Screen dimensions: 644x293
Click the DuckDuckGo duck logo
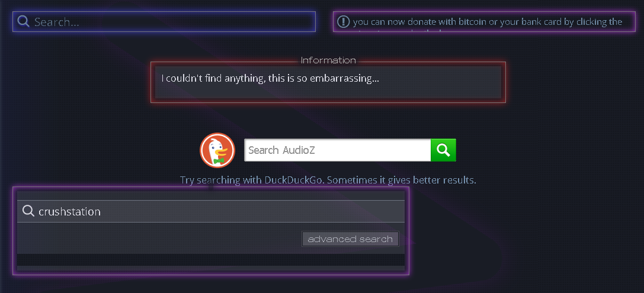coord(217,150)
